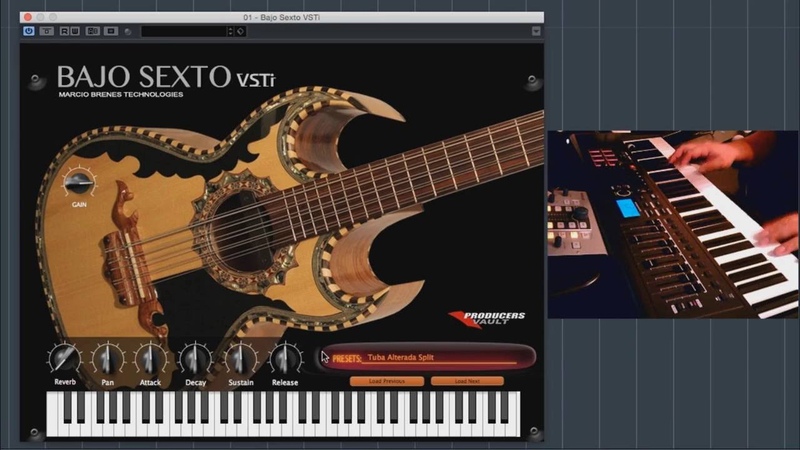The image size is (800, 450).
Task: Click the "01 - Bajo Sexto VSTi" window title
Action: coord(281,17)
